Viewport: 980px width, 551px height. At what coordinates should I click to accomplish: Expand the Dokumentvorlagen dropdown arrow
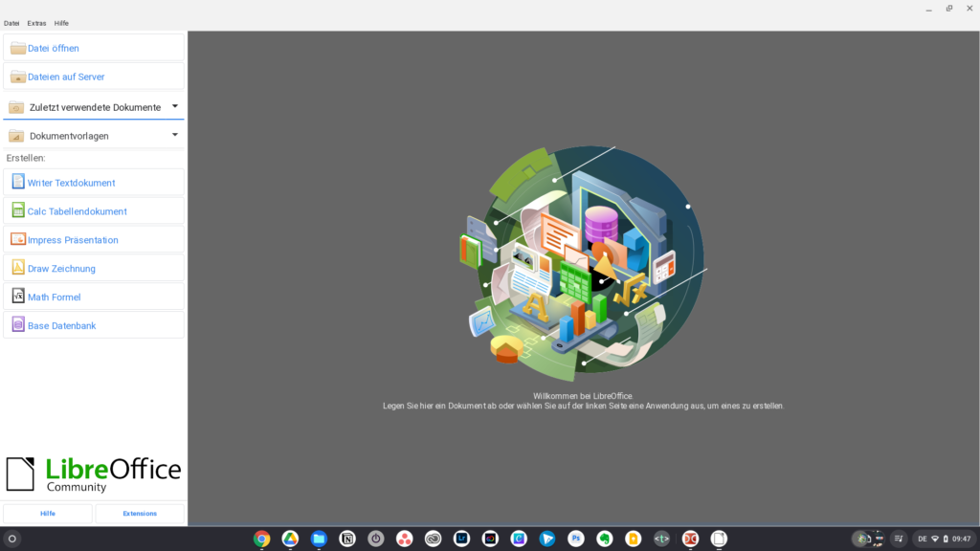click(x=175, y=135)
